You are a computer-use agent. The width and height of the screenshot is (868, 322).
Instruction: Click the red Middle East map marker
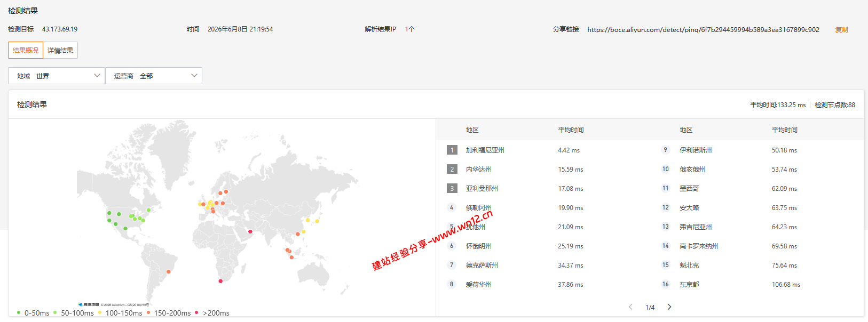pos(250,231)
